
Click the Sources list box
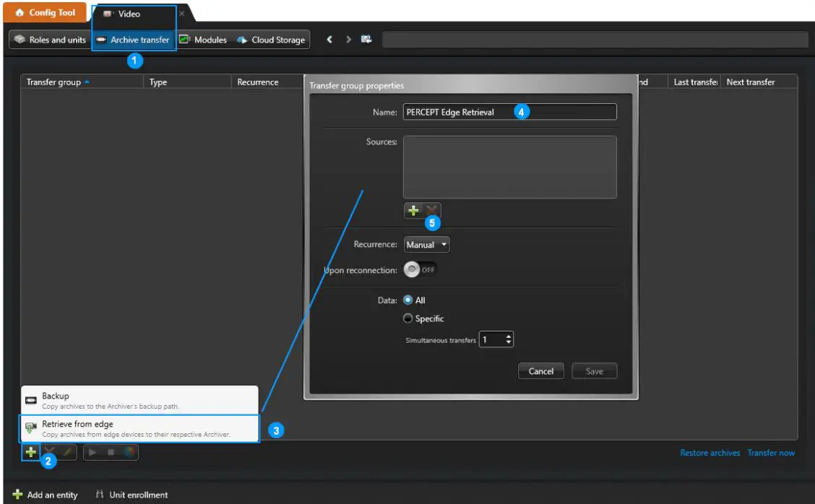pyautogui.click(x=510, y=168)
